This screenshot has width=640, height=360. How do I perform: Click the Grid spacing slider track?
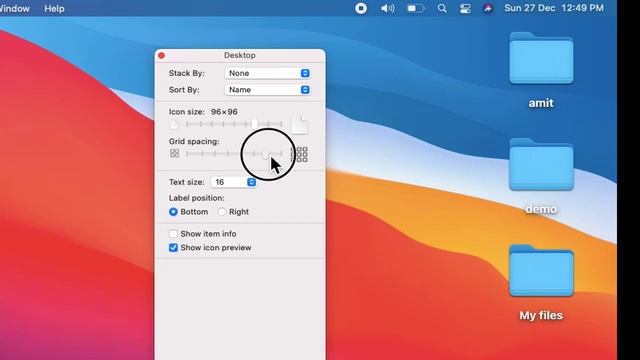(234, 154)
